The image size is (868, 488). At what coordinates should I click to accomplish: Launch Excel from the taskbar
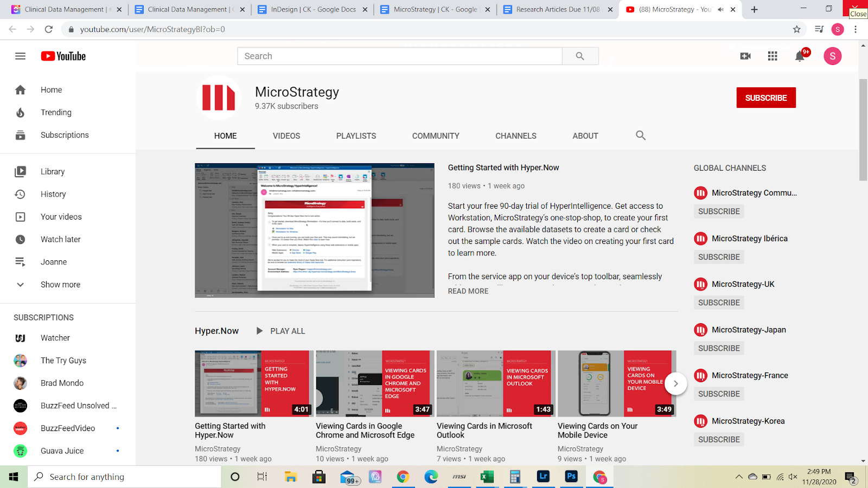487,477
